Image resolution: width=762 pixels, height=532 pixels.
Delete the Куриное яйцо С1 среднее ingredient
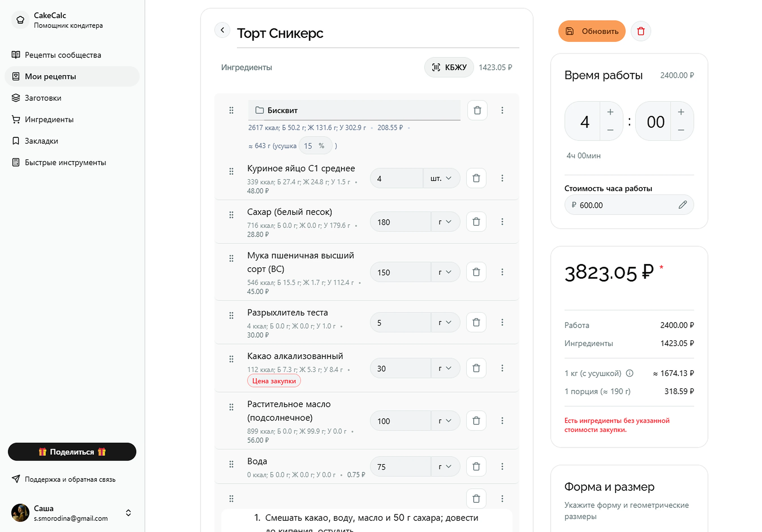coord(476,178)
